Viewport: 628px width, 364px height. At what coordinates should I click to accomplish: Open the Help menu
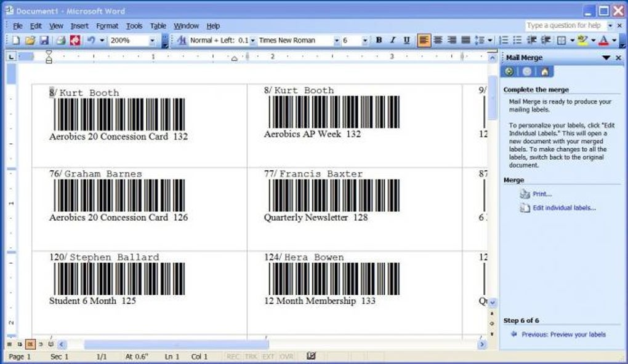pos(213,26)
